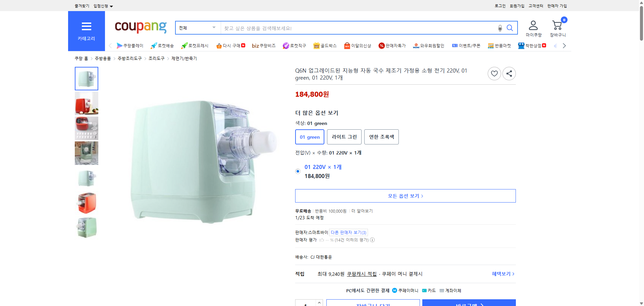The width and height of the screenshot is (644, 306).
Task: Open 고객센터 from the top menu
Action: click(535, 6)
